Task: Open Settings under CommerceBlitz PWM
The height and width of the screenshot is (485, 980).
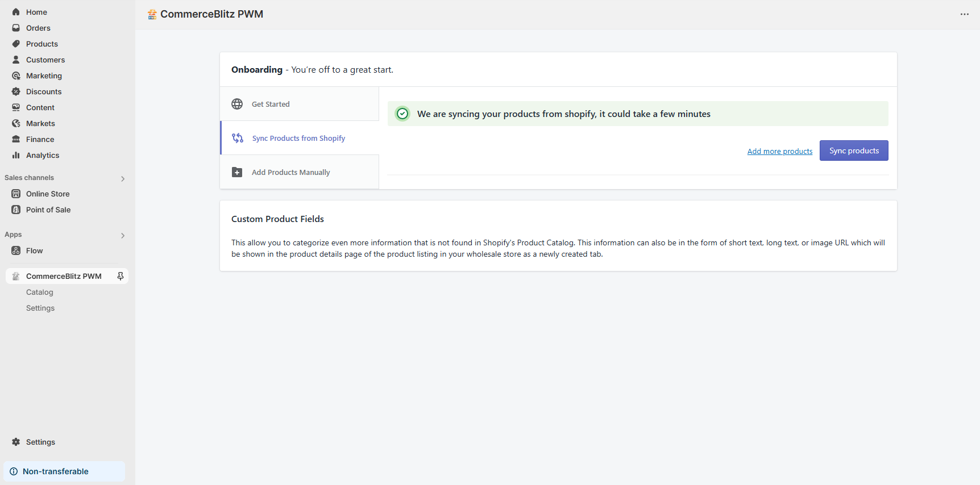Action: 40,308
